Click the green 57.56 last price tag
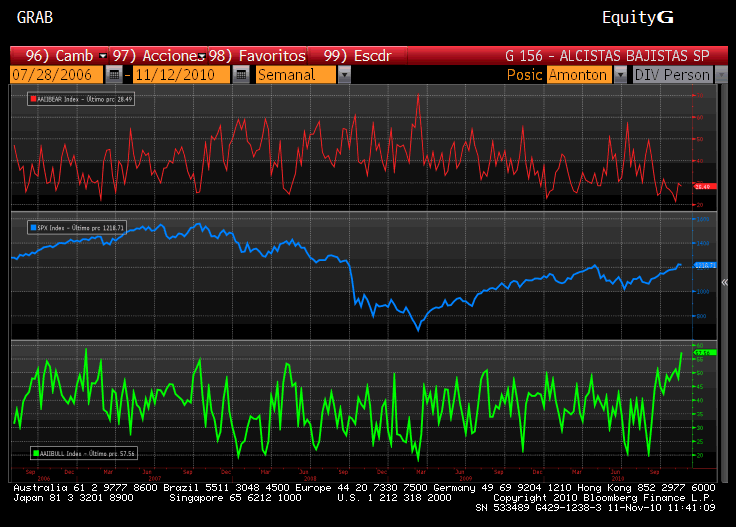The image size is (736, 527). click(x=705, y=352)
